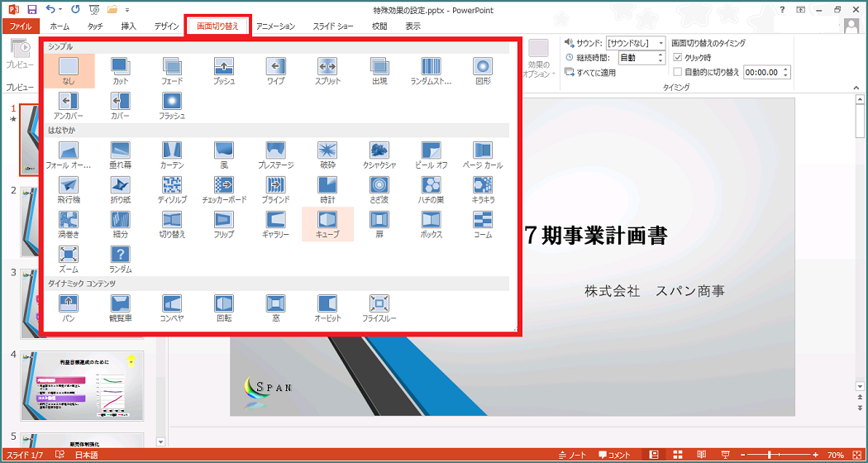Image resolution: width=868 pixels, height=463 pixels.
Task: Open the ファイル tab
Action: pyautogui.click(x=21, y=26)
